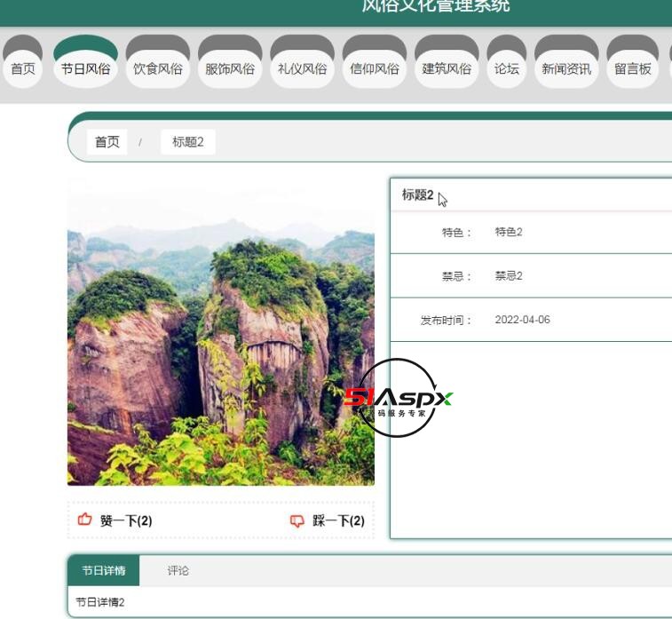This screenshot has height=619, width=672.
Task: Click the 赞一下(2) like button
Action: (x=115, y=520)
